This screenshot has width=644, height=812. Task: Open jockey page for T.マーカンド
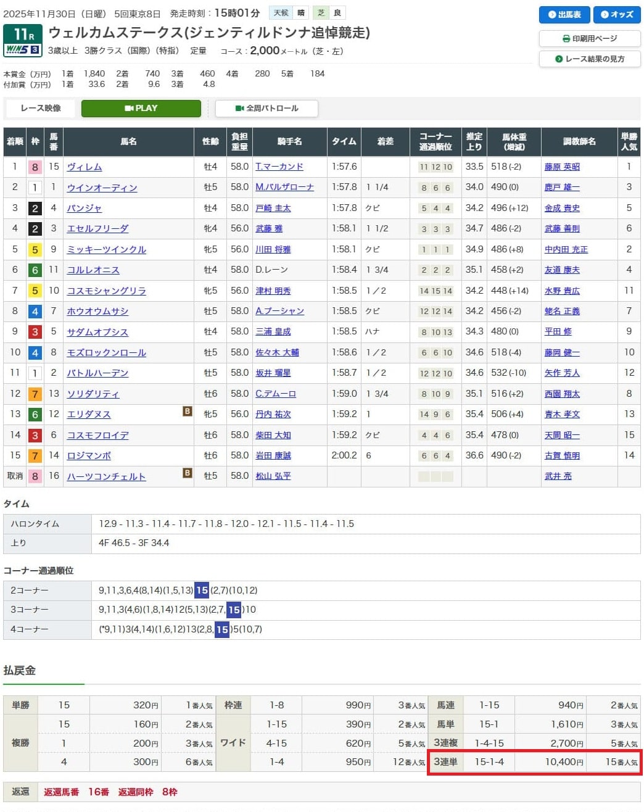coord(279,167)
